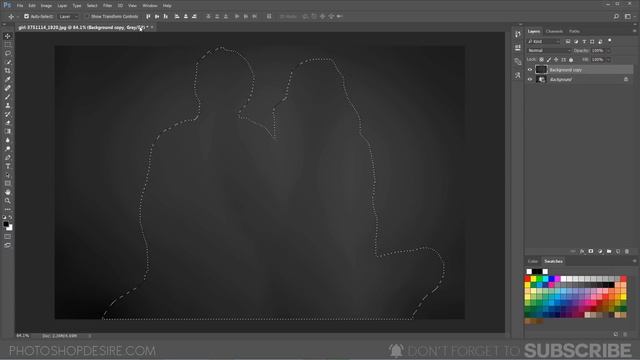640x360 pixels.
Task: Toggle lock position icon
Action: pyautogui.click(x=556, y=60)
